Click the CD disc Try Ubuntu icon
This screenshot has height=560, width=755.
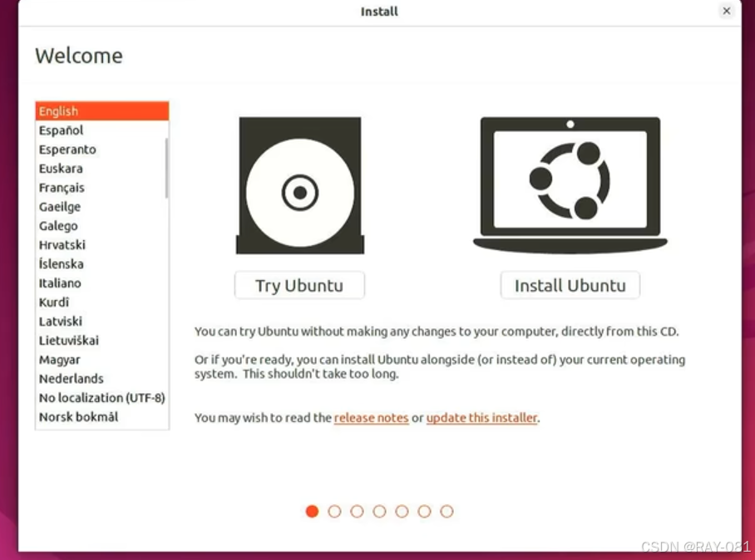(x=300, y=185)
